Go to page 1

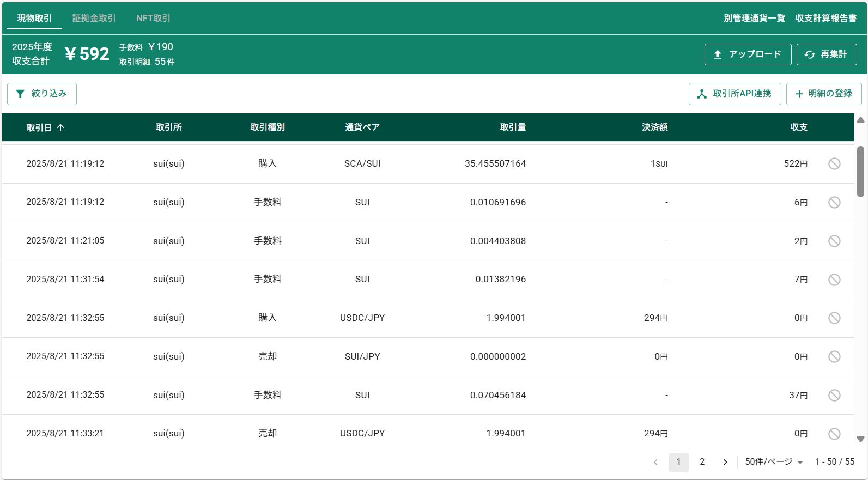[678, 462]
